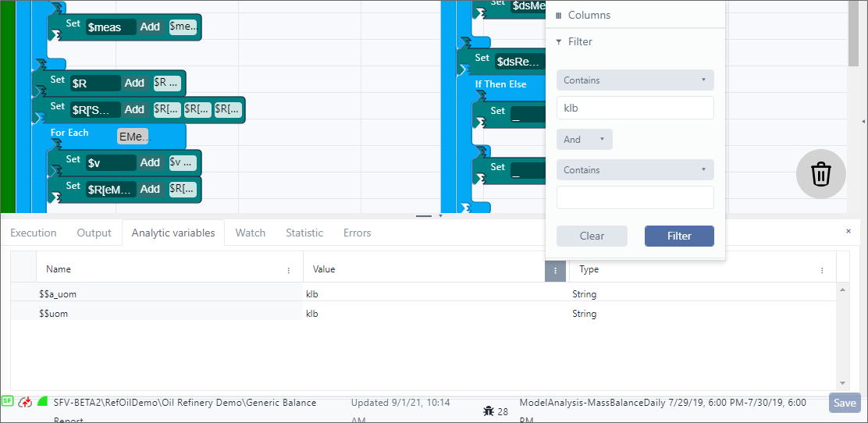Viewport: 868px width, 423px height.
Task: Open the Name column options menu
Action: click(289, 270)
